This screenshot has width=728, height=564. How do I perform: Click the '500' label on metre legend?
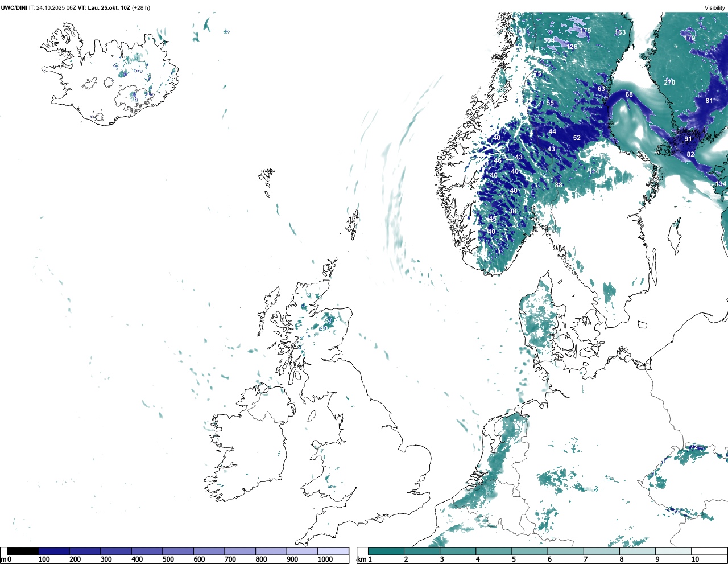click(168, 559)
